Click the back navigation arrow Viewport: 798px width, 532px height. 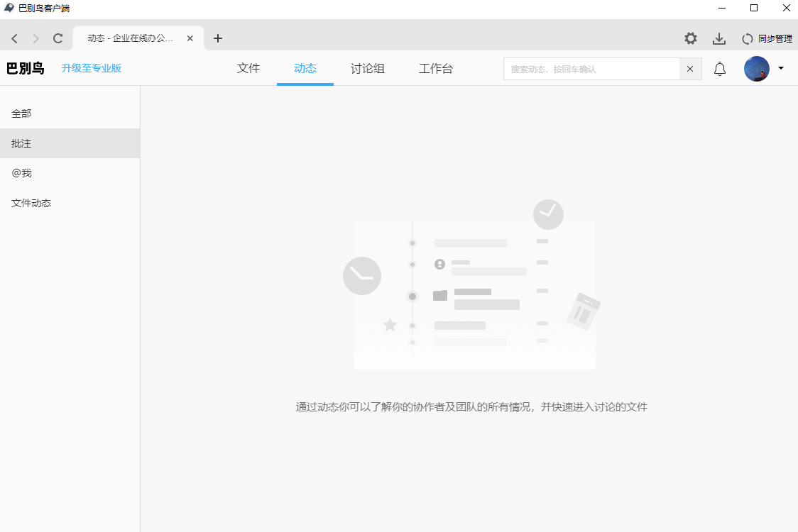(x=14, y=38)
